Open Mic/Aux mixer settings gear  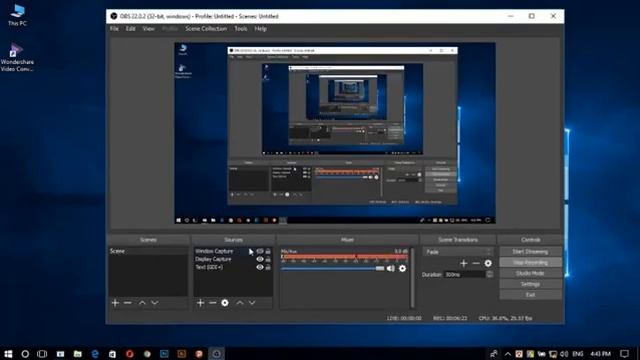402,269
